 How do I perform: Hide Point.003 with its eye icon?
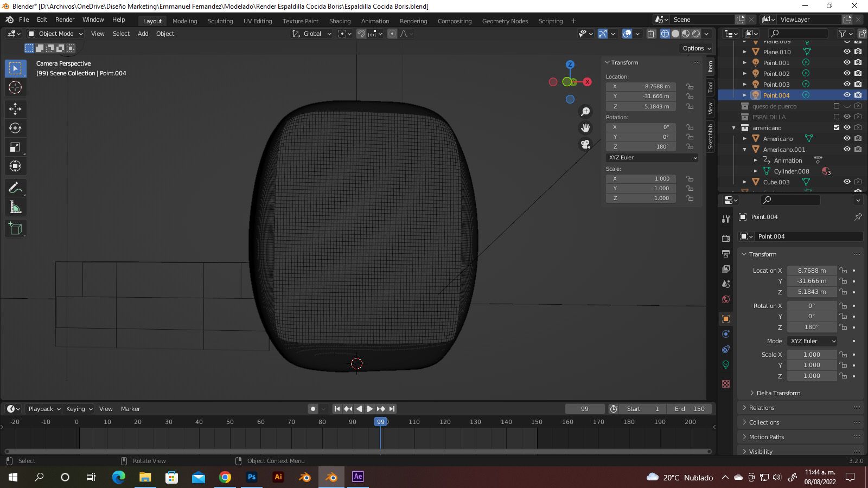[x=846, y=85]
